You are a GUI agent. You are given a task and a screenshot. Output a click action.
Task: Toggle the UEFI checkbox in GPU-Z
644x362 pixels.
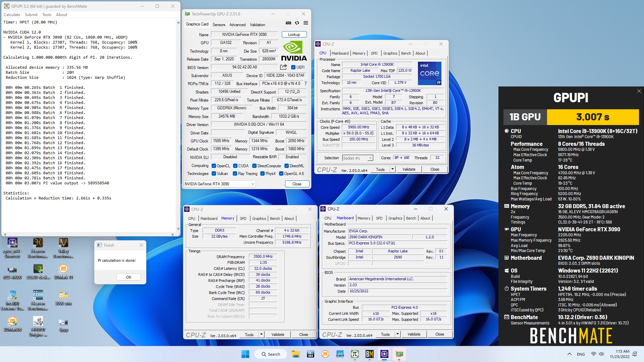(293, 67)
